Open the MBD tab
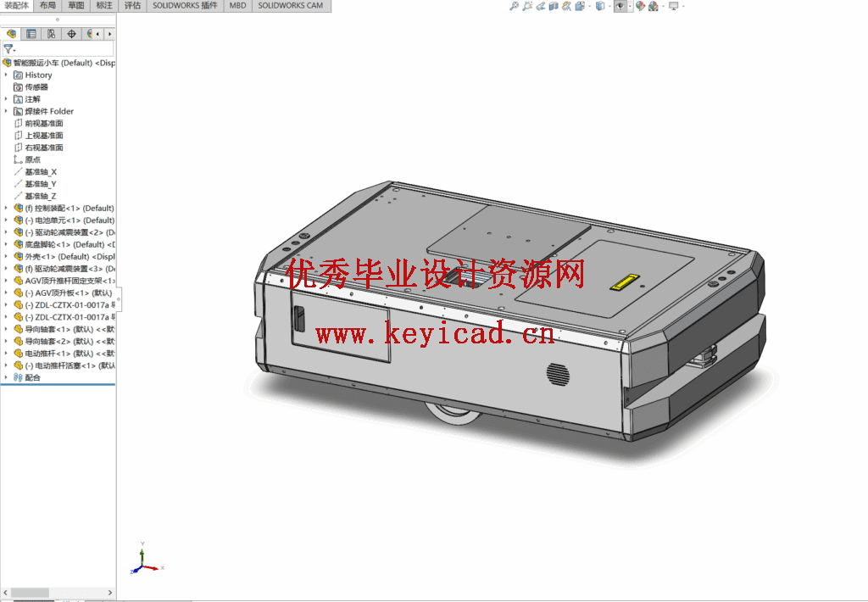The width and height of the screenshot is (868, 602). 238,6
